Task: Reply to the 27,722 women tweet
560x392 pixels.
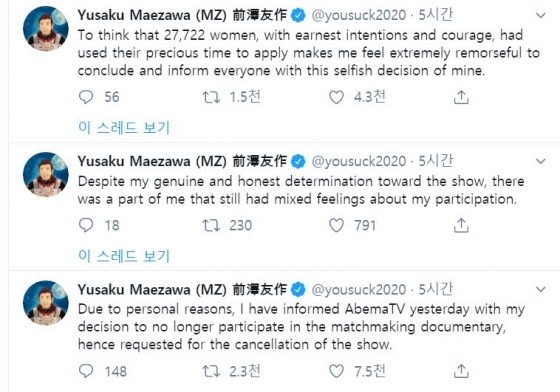Action: (x=86, y=97)
